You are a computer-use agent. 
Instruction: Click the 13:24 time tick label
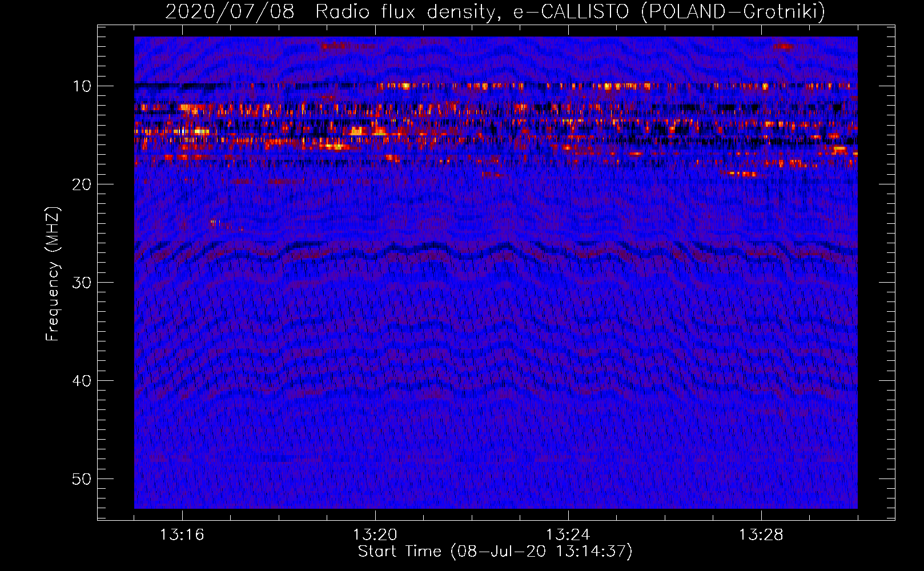tap(568, 535)
